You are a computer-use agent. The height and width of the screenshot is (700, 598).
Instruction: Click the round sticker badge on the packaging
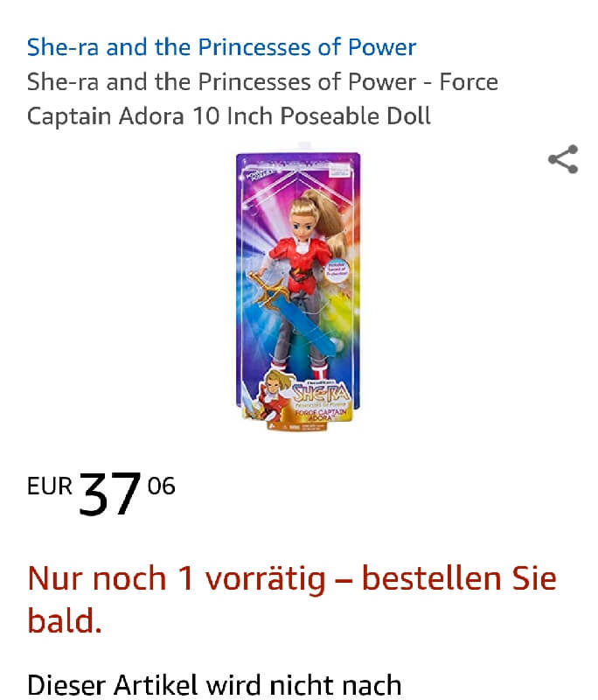(x=337, y=270)
